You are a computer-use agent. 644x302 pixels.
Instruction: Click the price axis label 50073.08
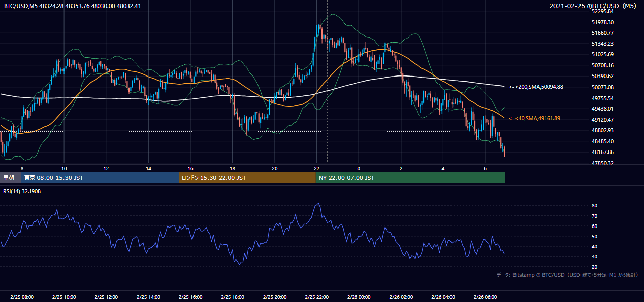602,87
